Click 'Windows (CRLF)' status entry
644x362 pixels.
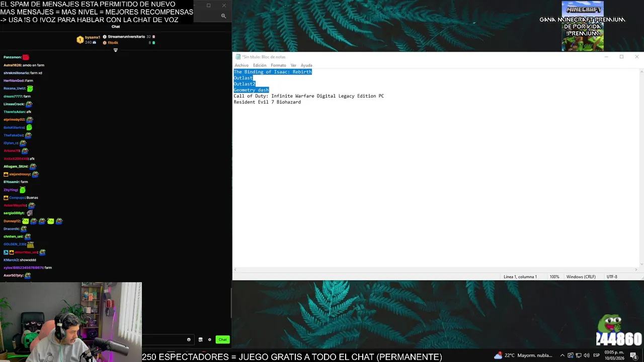pos(581,277)
